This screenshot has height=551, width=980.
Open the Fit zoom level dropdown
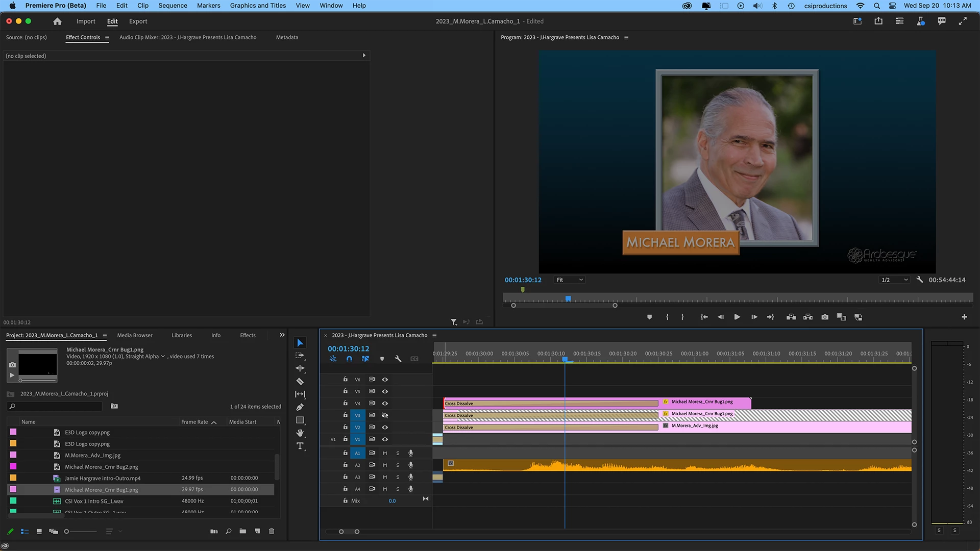(570, 280)
